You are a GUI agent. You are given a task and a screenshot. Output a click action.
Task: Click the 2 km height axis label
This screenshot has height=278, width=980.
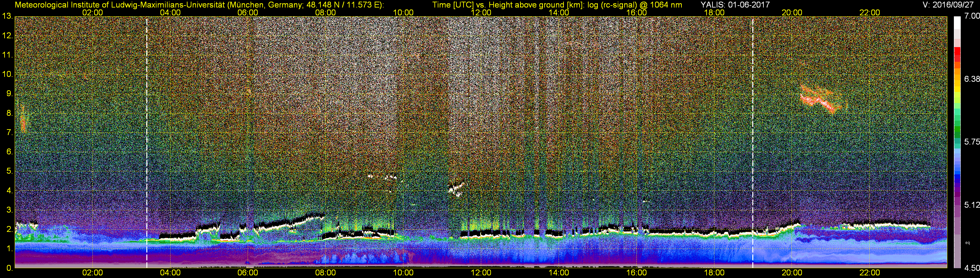(9, 229)
